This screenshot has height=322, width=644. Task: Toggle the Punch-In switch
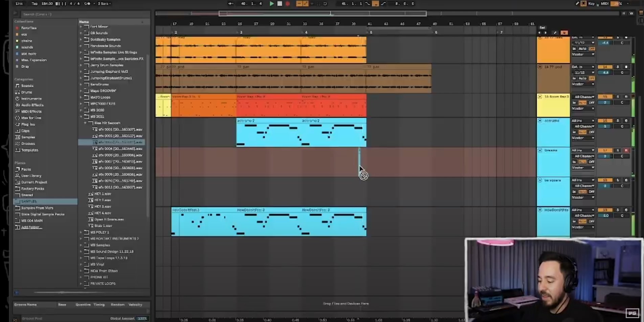click(x=368, y=4)
